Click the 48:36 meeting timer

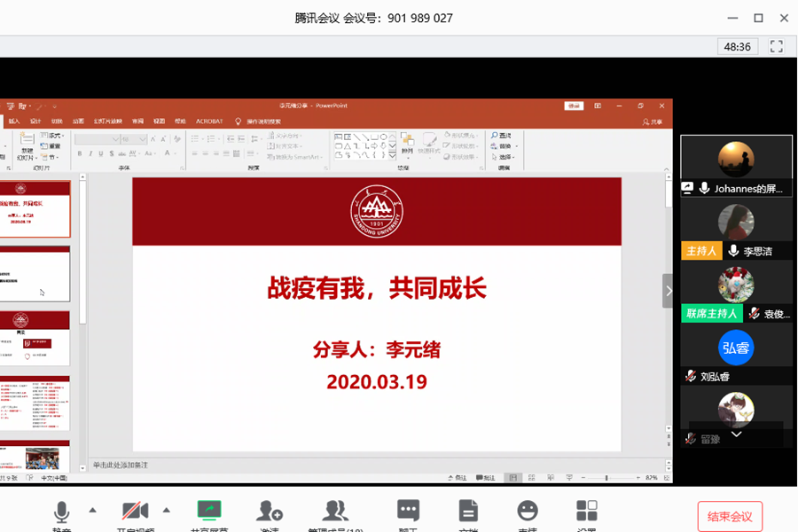(737, 46)
